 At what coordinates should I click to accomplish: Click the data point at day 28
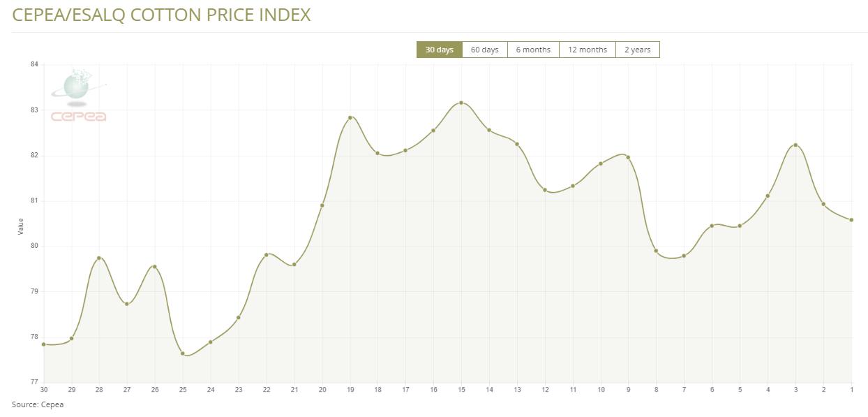(99, 258)
